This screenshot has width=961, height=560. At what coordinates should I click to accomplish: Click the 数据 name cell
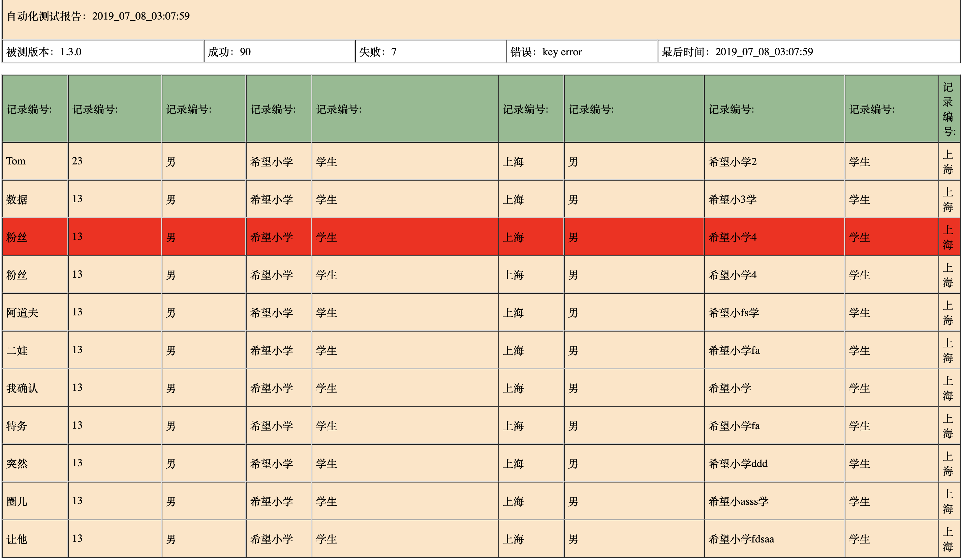[x=17, y=199]
